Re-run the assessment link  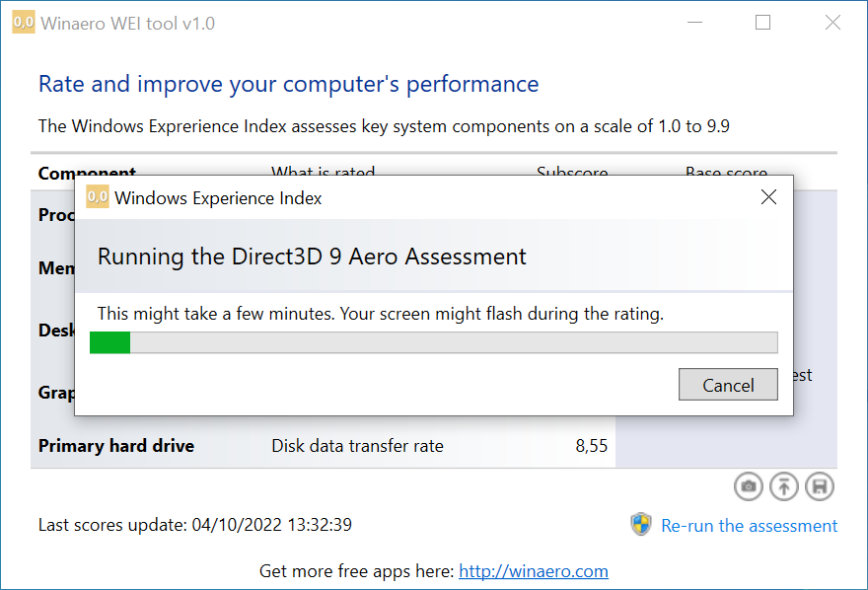click(x=749, y=525)
